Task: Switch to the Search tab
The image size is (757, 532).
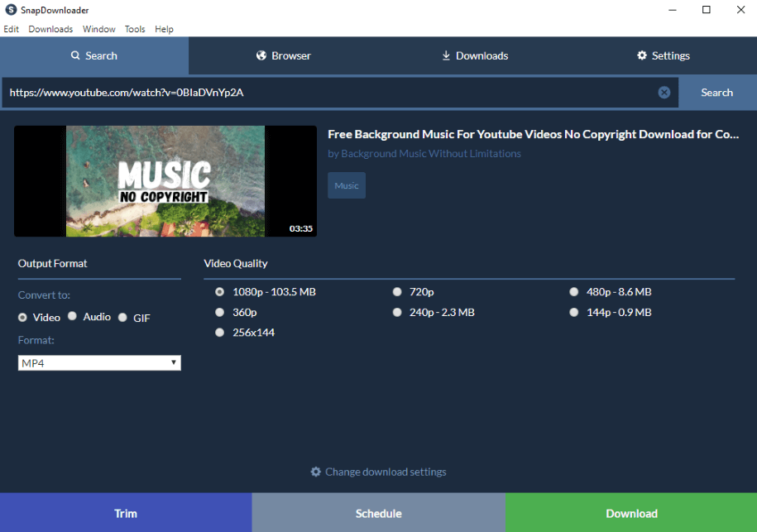Action: click(x=94, y=55)
